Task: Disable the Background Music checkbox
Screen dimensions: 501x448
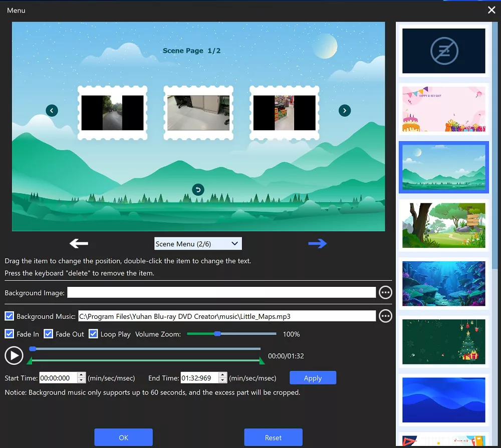Action: click(10, 316)
